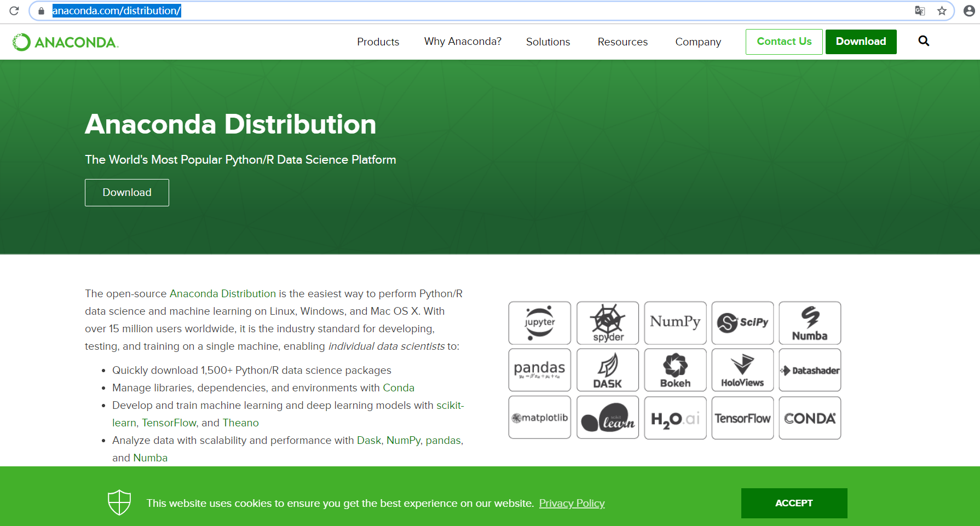The height and width of the screenshot is (526, 980).
Task: Click the Data Science Platform tagline
Action: click(240, 160)
